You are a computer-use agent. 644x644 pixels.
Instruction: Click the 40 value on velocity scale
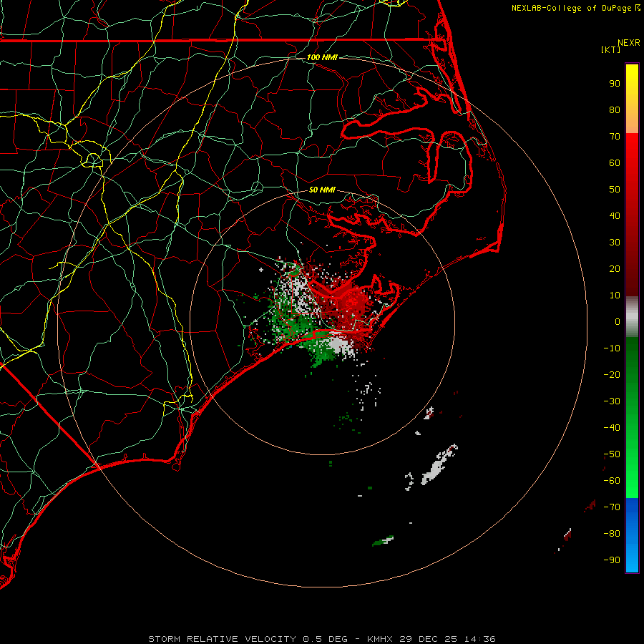[x=615, y=216]
